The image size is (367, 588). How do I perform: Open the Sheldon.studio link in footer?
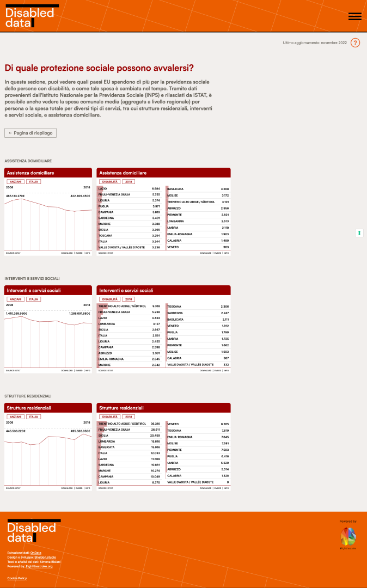click(x=45, y=557)
